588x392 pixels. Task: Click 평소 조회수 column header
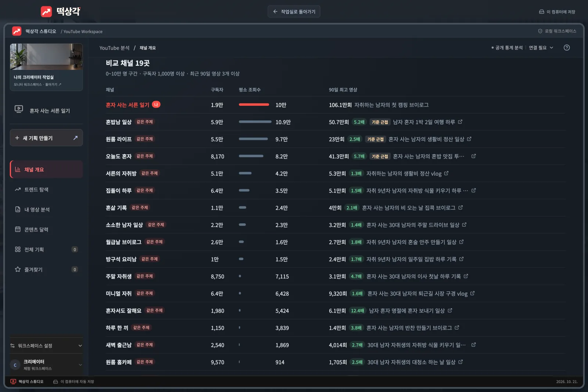click(250, 90)
